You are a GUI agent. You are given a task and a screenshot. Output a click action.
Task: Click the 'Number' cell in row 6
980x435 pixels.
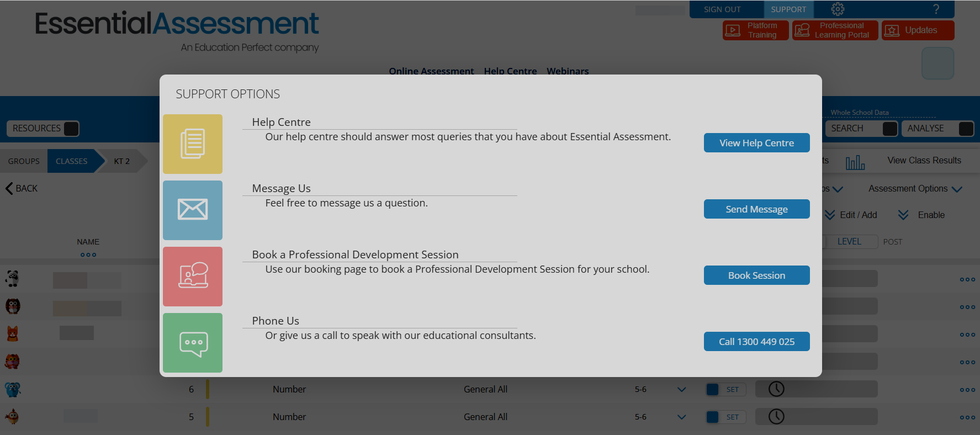(x=289, y=389)
